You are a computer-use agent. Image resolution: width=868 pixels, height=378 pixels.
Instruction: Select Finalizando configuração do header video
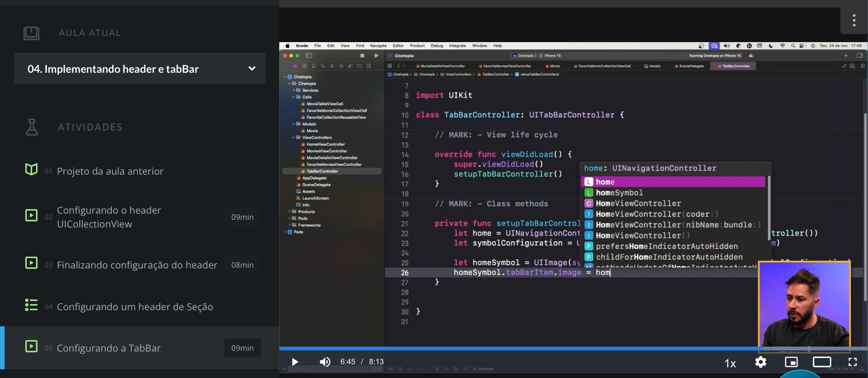[x=137, y=265]
